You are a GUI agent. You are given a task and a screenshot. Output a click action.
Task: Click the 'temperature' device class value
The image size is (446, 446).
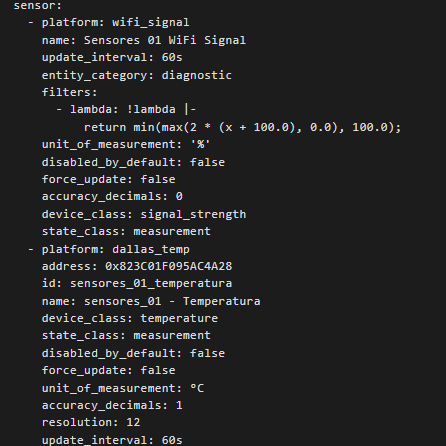[179, 318]
